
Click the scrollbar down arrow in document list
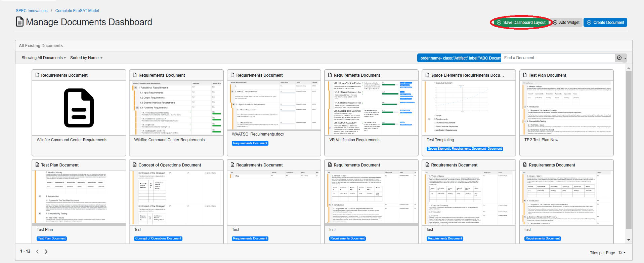pos(629,240)
